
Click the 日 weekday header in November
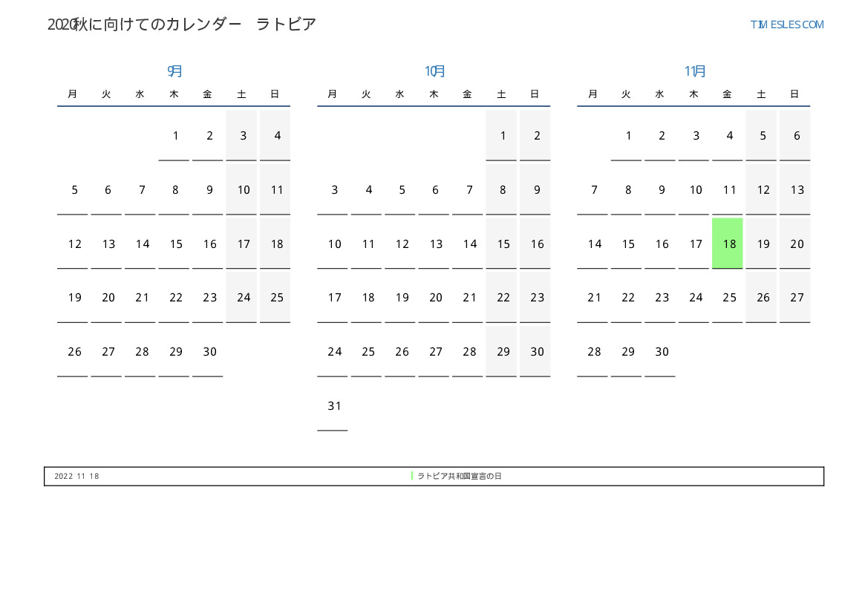795,94
